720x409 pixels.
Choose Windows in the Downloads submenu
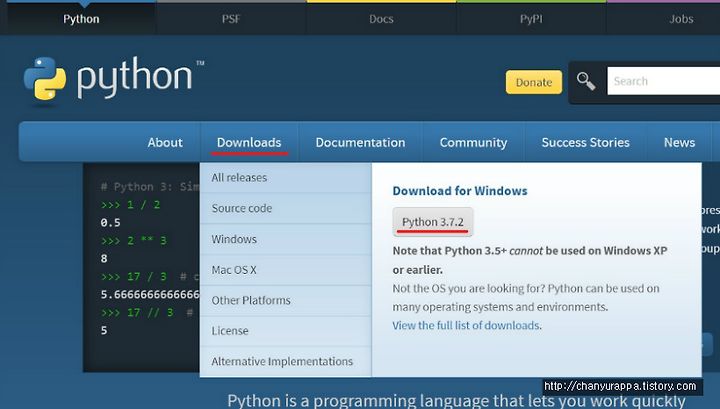[x=286, y=239]
